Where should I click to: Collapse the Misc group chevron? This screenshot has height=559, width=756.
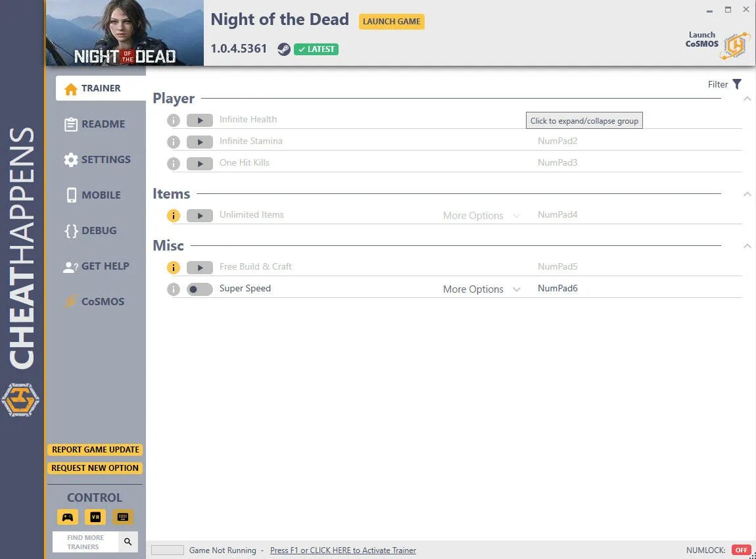747,245
